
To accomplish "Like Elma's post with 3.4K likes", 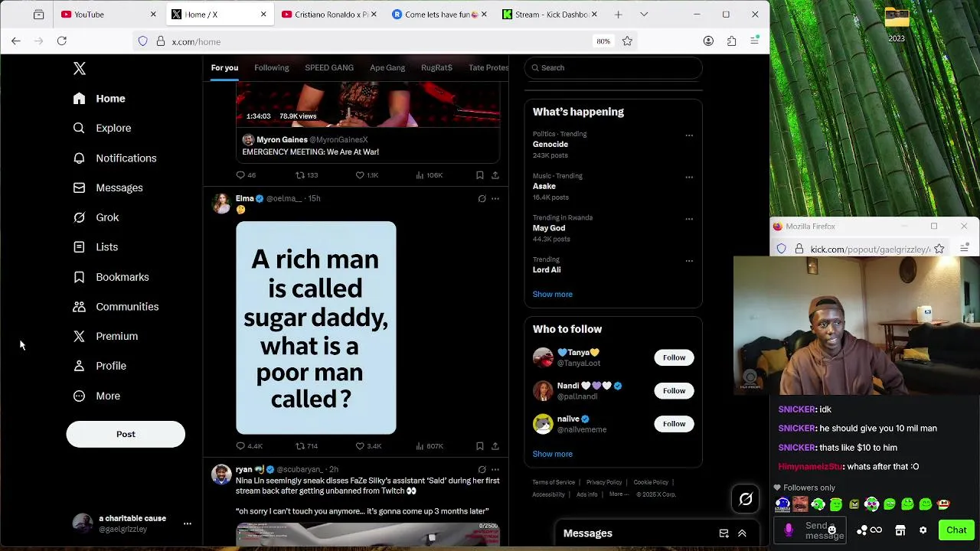I will tap(360, 446).
